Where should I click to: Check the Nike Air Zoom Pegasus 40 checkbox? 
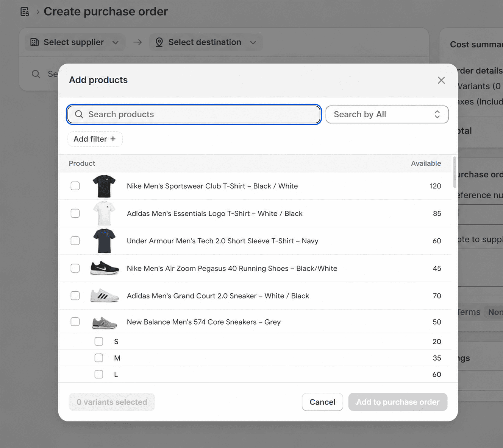click(75, 268)
